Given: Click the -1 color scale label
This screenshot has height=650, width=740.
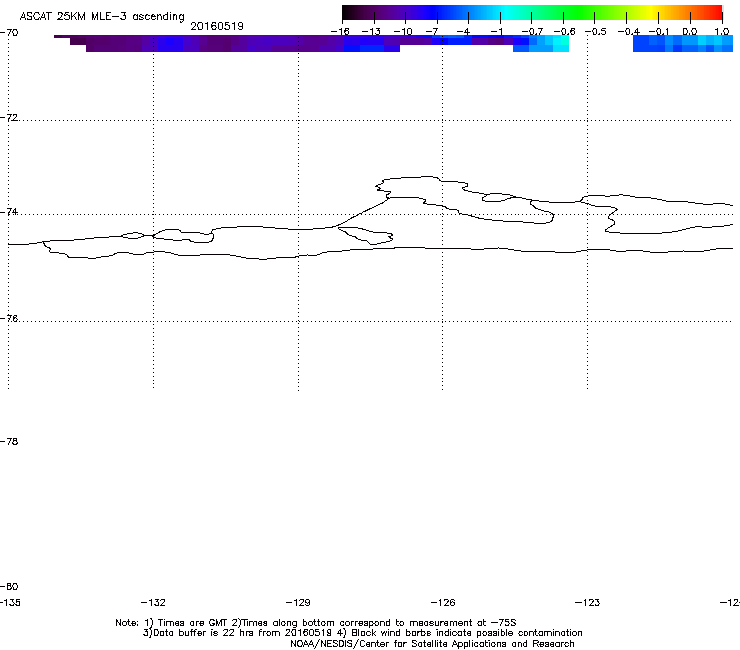Looking at the screenshot, I should 496,32.
